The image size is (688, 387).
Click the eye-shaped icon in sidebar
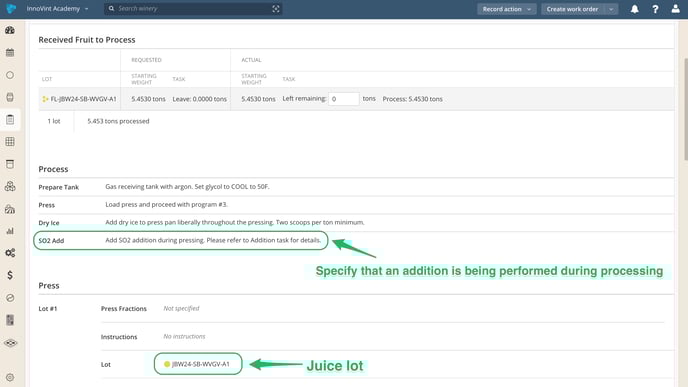click(x=11, y=343)
